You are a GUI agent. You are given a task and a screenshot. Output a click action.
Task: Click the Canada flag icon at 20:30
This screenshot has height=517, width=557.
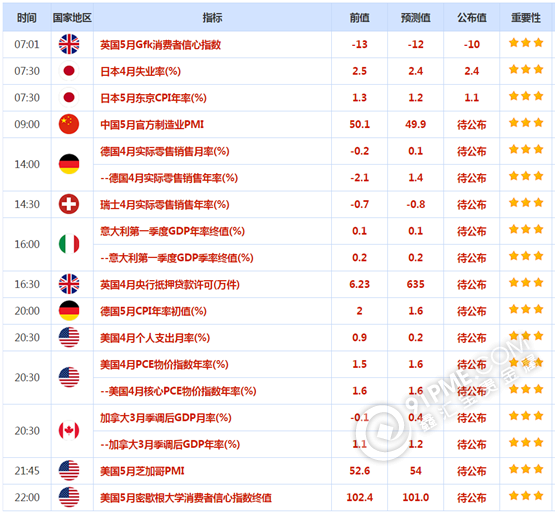click(69, 431)
